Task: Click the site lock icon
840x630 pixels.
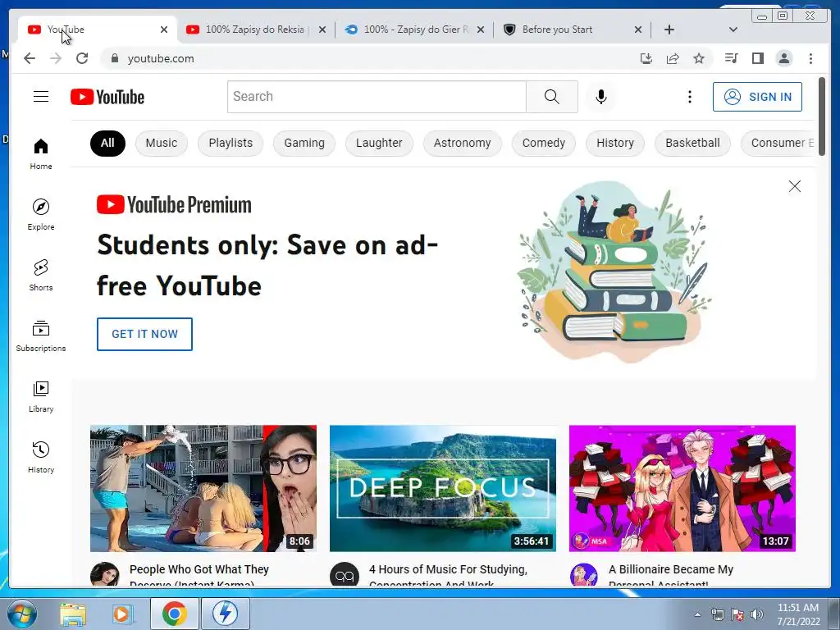Action: click(114, 58)
